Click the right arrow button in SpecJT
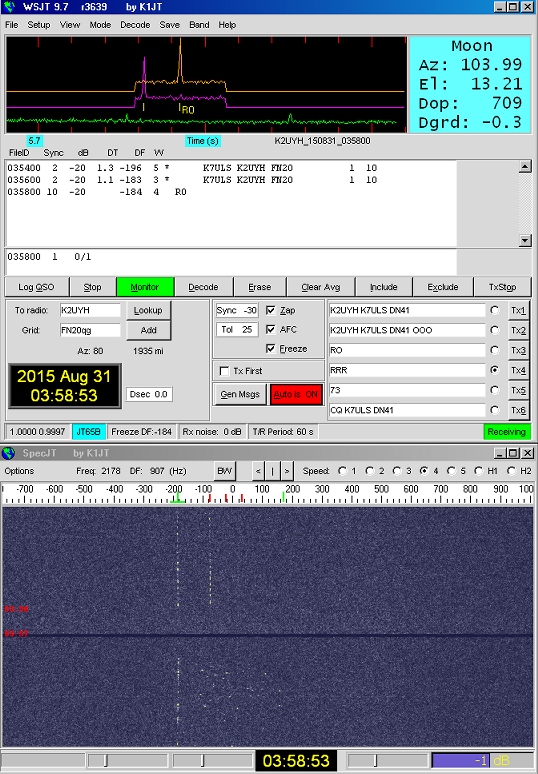Viewport: 538px width, 774px height. 287,471
